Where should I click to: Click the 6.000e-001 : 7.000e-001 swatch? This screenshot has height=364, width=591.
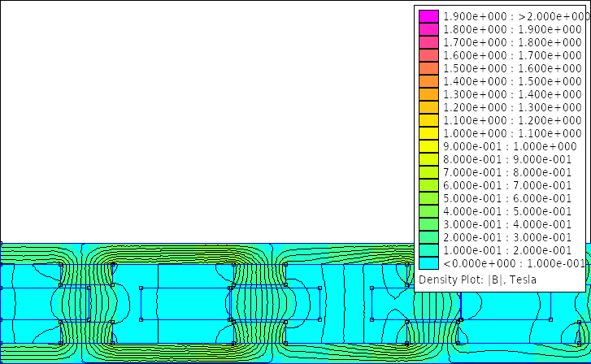click(428, 185)
